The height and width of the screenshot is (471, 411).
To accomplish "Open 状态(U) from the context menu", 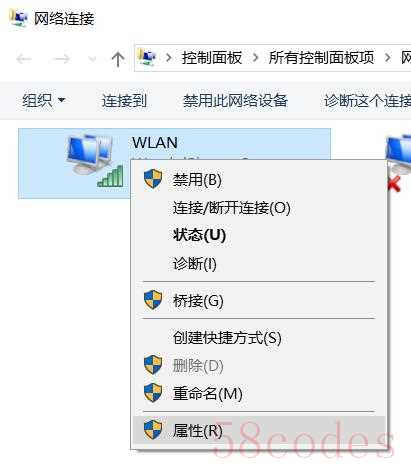I will click(x=199, y=235).
